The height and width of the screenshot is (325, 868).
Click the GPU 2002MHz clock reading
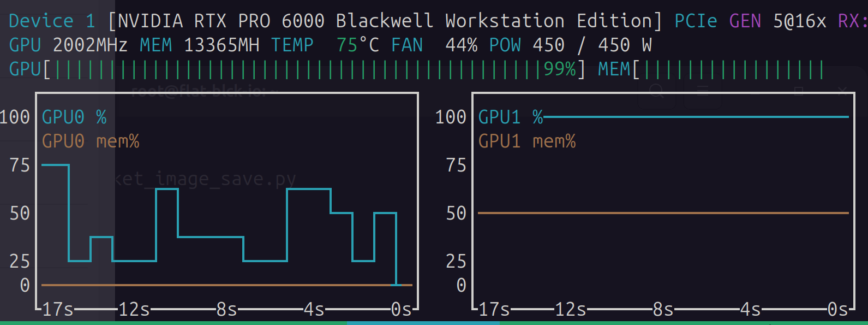point(68,45)
